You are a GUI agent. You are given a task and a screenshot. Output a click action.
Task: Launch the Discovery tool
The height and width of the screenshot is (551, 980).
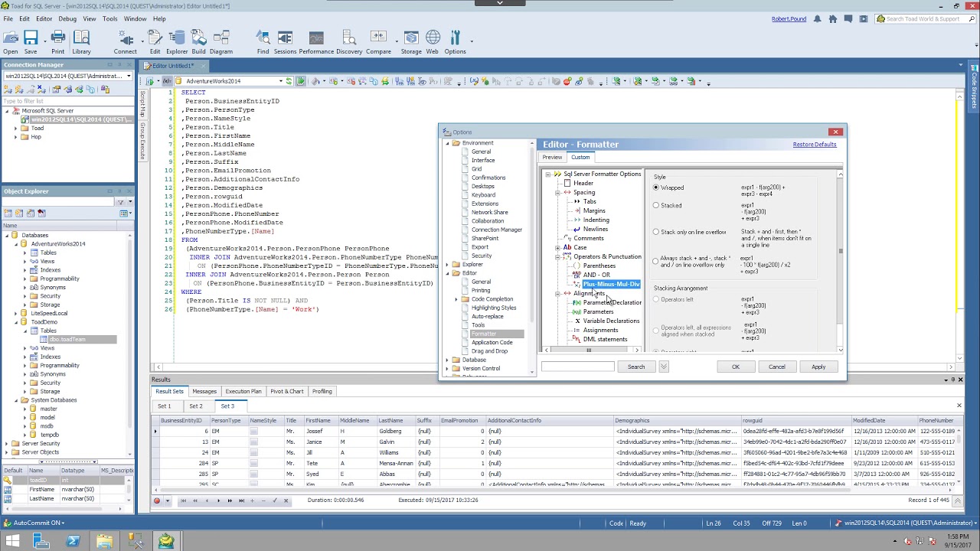coord(349,42)
